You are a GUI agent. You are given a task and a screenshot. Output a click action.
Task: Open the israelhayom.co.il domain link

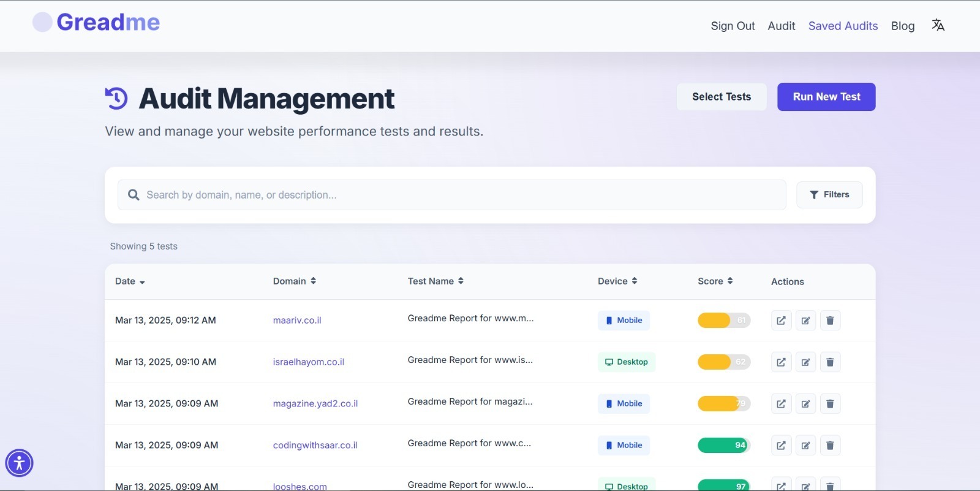click(309, 362)
